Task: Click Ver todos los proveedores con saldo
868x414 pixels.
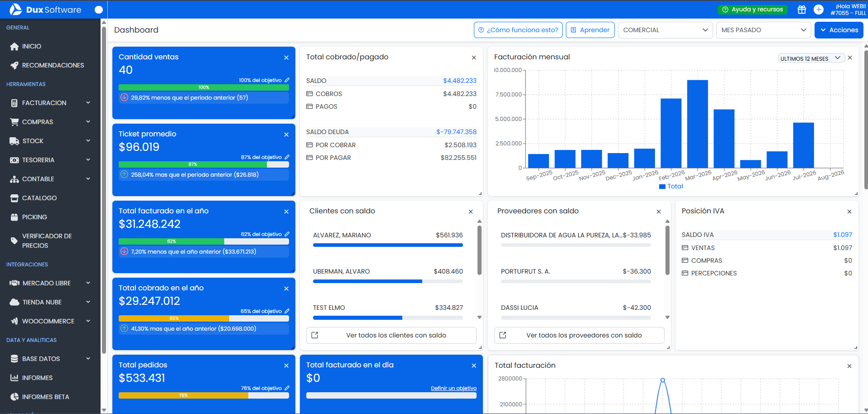Action: [579, 335]
